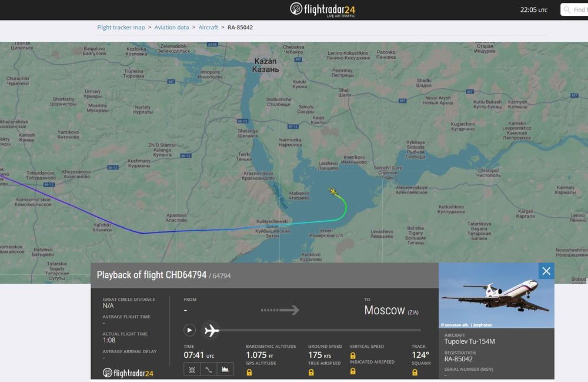
Task: Click the vertical speed lock icon
Action: [x=353, y=356]
